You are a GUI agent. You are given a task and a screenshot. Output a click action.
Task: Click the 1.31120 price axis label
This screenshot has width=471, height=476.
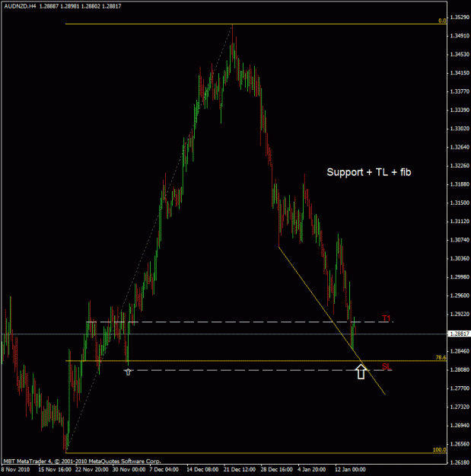pos(460,222)
